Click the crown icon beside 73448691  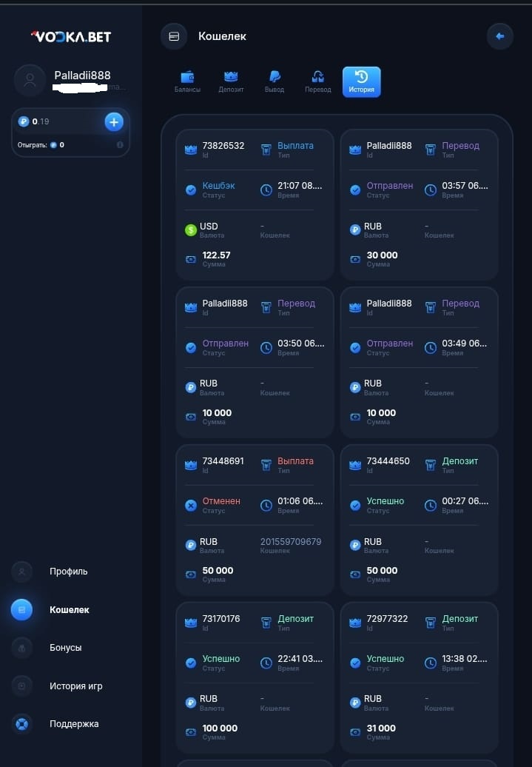pos(191,465)
